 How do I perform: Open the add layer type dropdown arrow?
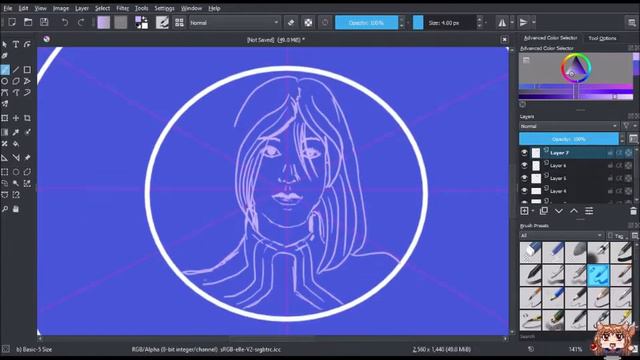(533, 211)
